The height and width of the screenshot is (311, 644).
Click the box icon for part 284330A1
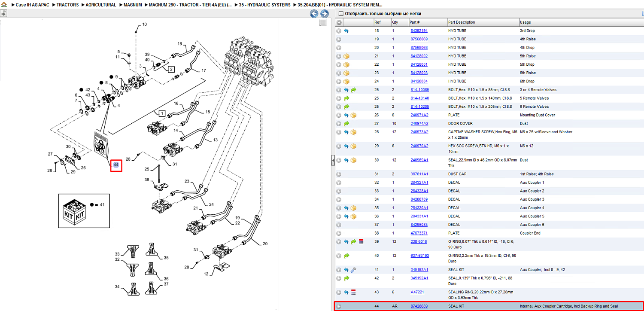[353, 208]
